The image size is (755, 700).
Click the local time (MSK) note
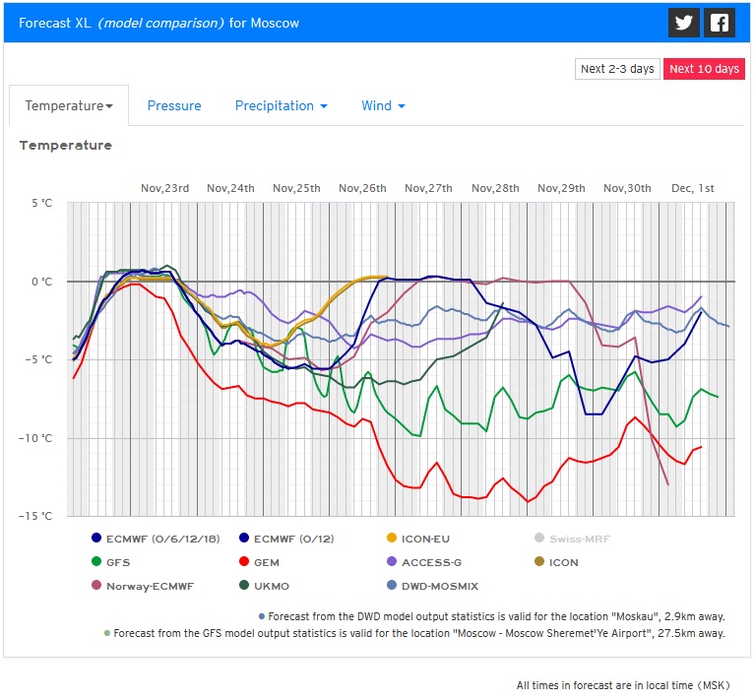623,685
